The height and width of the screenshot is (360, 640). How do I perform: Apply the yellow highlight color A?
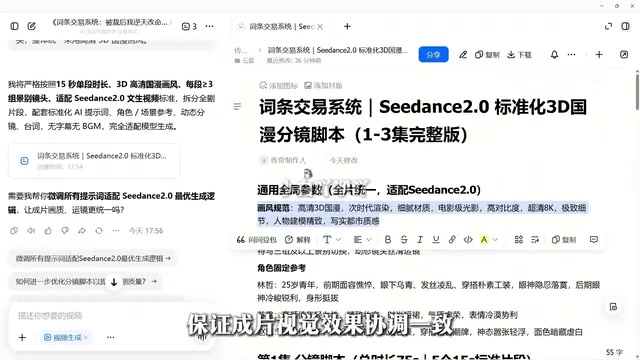coord(484,240)
